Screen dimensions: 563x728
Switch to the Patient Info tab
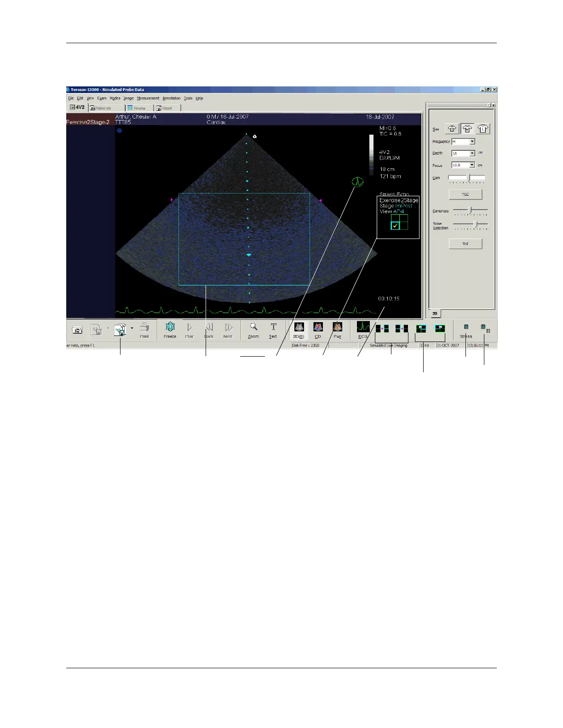click(106, 108)
